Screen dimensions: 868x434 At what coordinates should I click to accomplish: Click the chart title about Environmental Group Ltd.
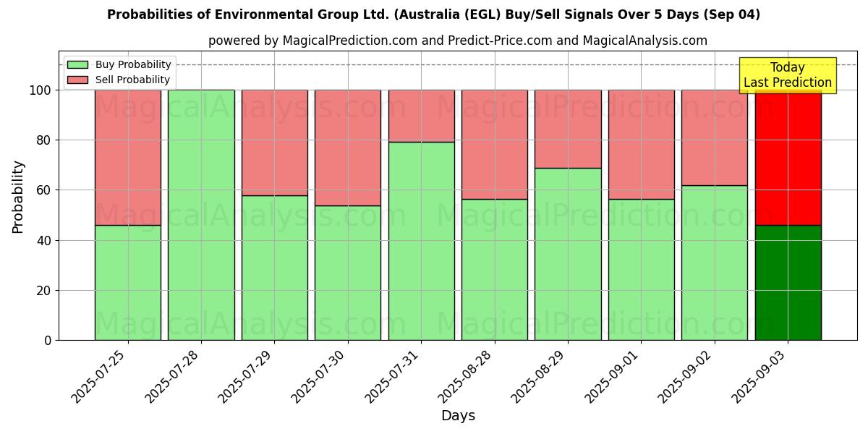tap(434, 14)
